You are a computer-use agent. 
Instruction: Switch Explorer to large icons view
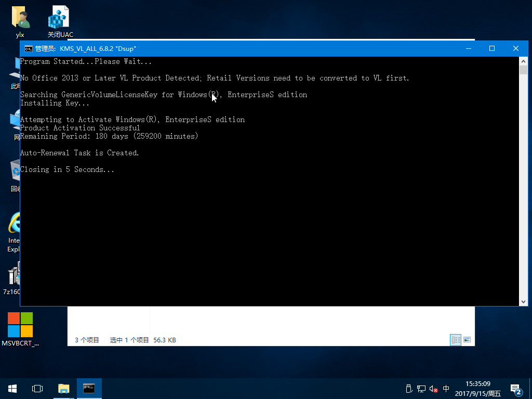click(x=467, y=340)
